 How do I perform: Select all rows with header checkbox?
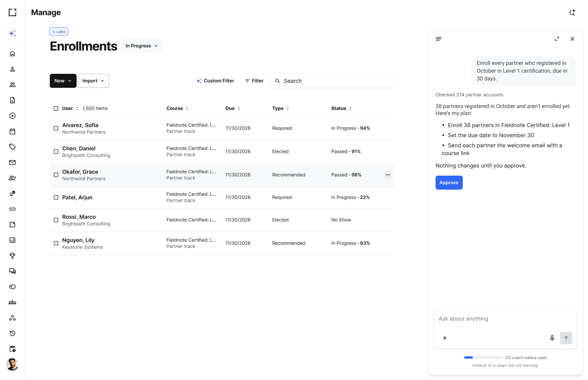coord(56,108)
